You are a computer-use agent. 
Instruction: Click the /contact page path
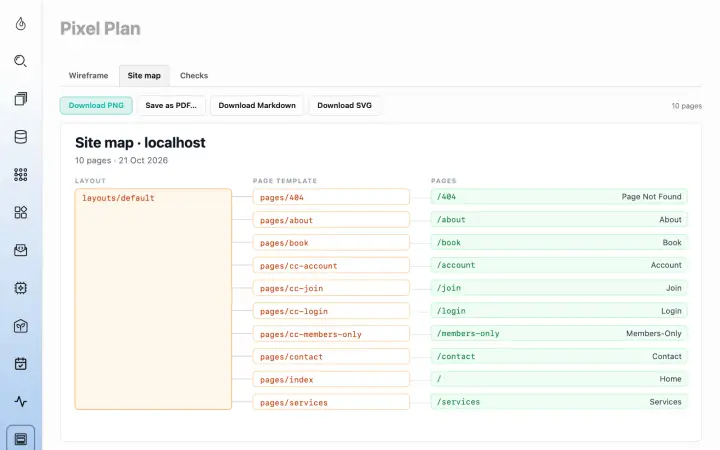pos(456,356)
